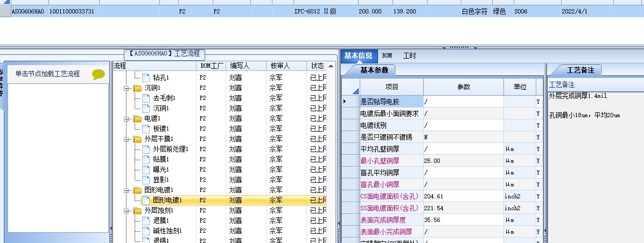
Task: Click the 【AS00606HA0】工艺流程 tab
Action: [164, 54]
